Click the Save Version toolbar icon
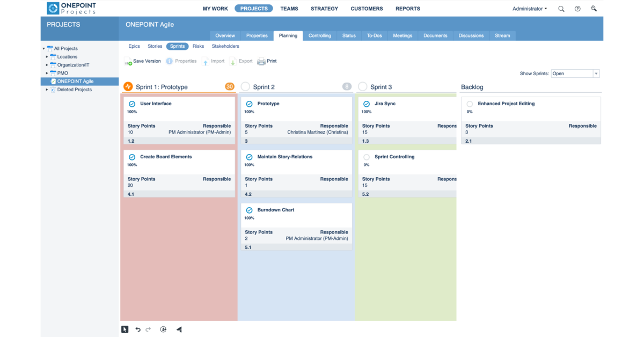The width and height of the screenshot is (644, 337). pyautogui.click(x=128, y=62)
